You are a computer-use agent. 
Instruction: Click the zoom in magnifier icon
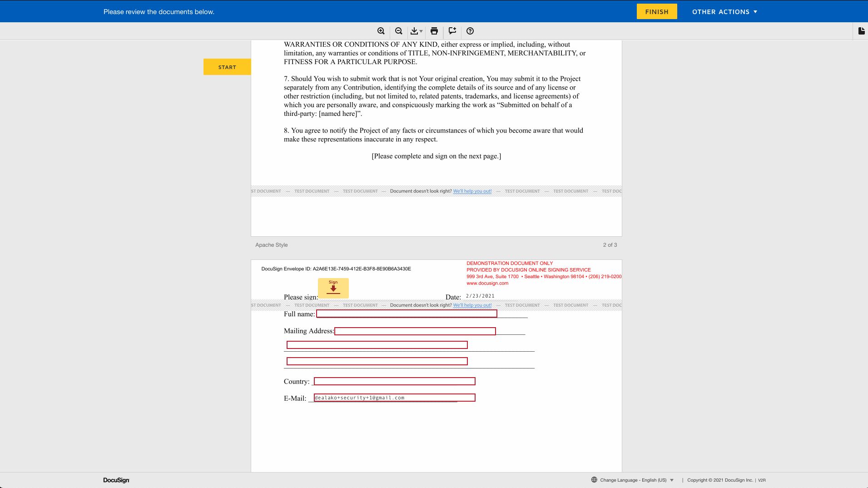coord(381,31)
